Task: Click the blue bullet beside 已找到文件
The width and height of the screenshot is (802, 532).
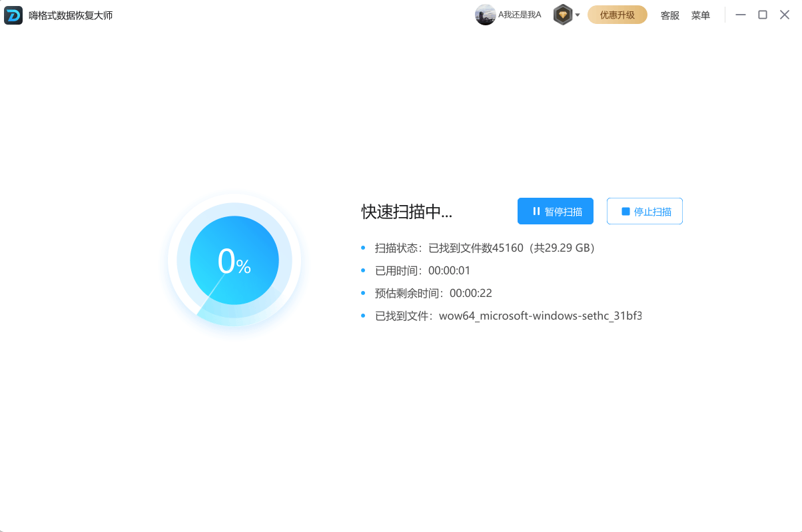Action: pyautogui.click(x=364, y=316)
